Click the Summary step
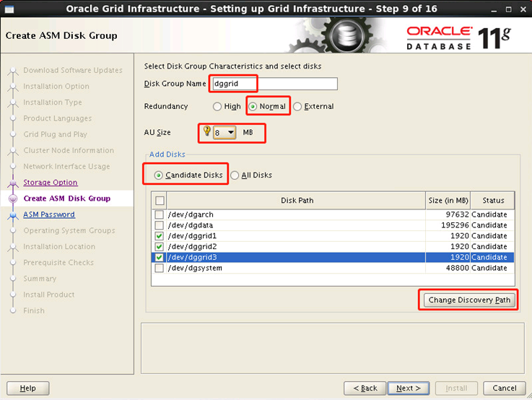Viewport: 532px width, 400px height. coord(40,279)
